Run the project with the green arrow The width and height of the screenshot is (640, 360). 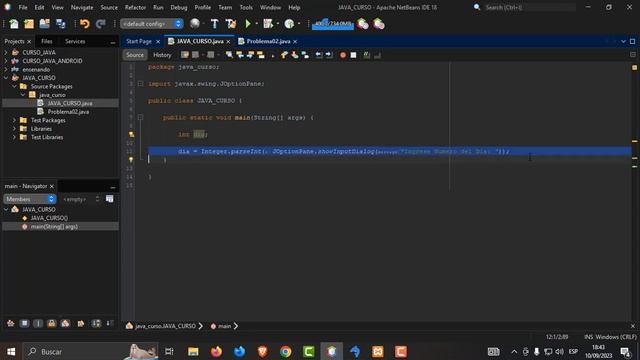[x=248, y=24]
